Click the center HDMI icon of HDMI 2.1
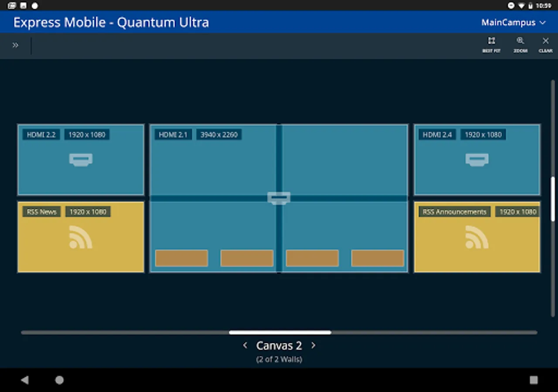Screen dimensions: 558x392 point(279,198)
